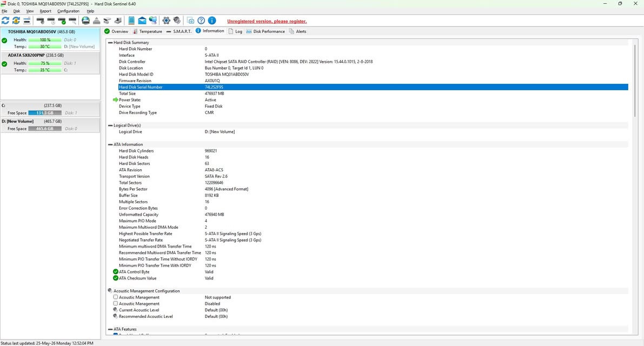Image resolution: width=644 pixels, height=346 pixels.
Task: Open the Disk menu
Action: click(x=16, y=11)
